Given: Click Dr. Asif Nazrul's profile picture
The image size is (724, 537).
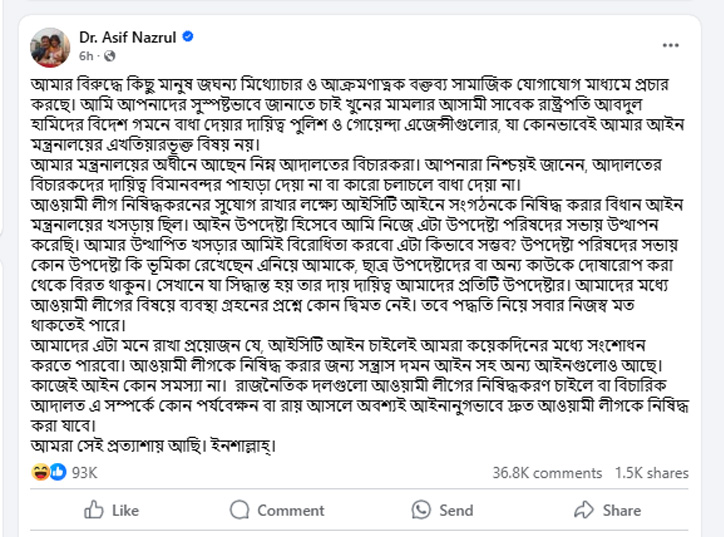Looking at the screenshot, I should tap(49, 45).
